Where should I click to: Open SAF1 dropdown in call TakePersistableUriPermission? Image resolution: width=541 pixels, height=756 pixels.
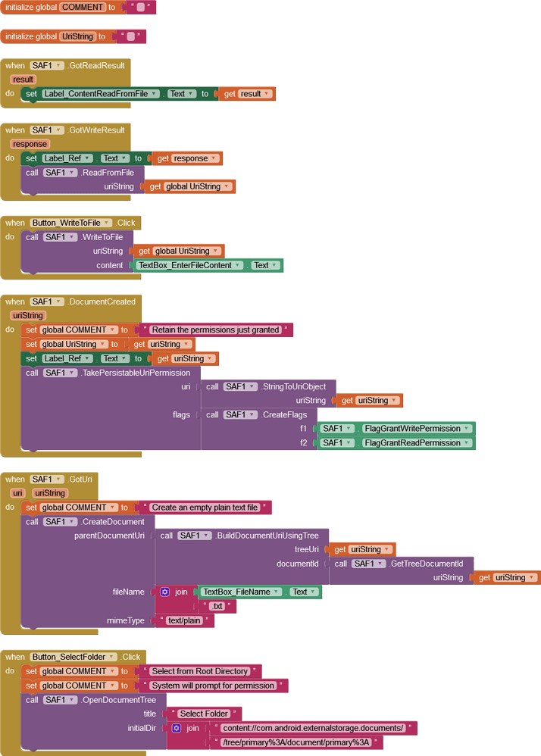point(61,373)
